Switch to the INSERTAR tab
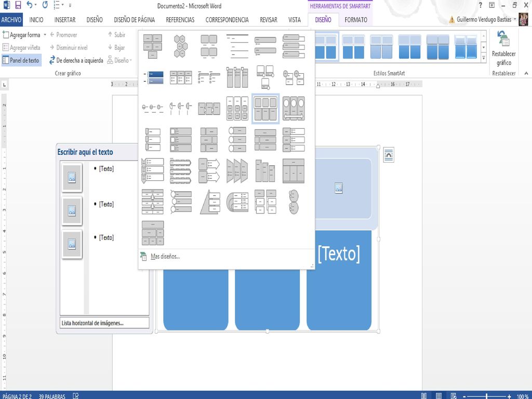Viewport: 532px width, 399px height. (65, 20)
